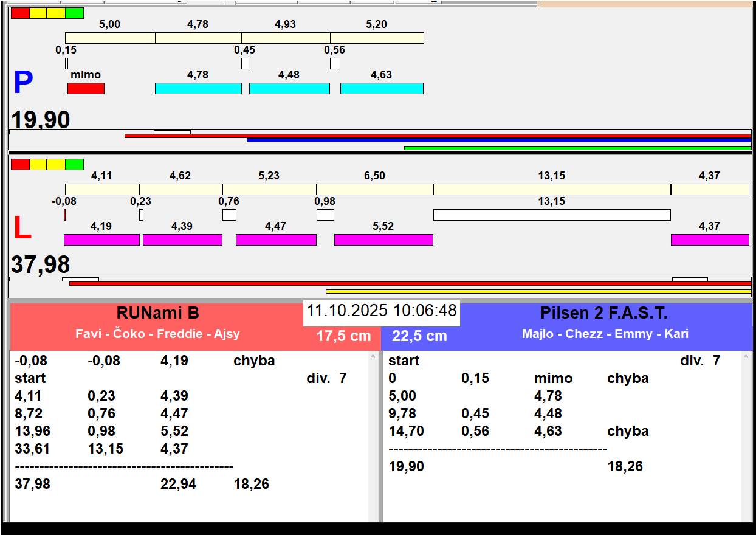This screenshot has width=756, height=535.
Task: Click the RUNami B team header
Action: pyautogui.click(x=157, y=314)
